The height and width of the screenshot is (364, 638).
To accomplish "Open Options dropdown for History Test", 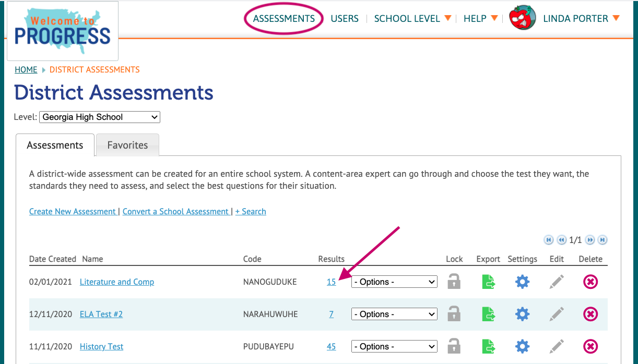I will (x=394, y=346).
